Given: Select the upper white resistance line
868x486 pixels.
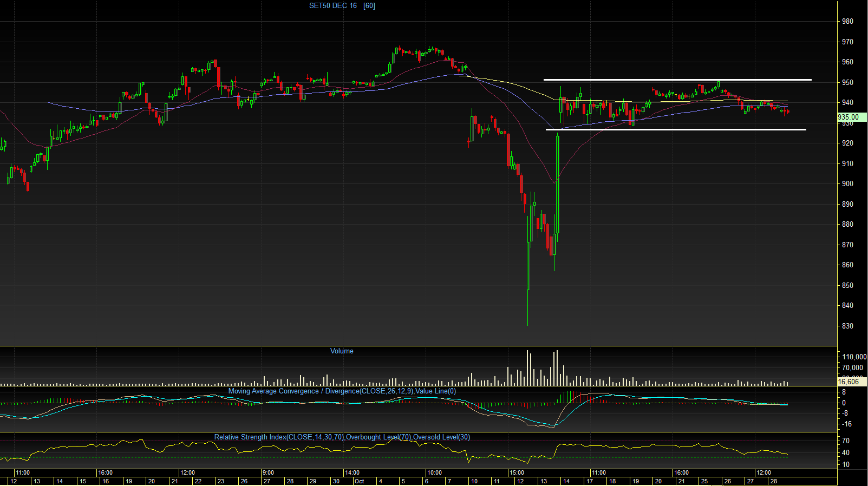Looking at the screenshot, I should (677, 80).
